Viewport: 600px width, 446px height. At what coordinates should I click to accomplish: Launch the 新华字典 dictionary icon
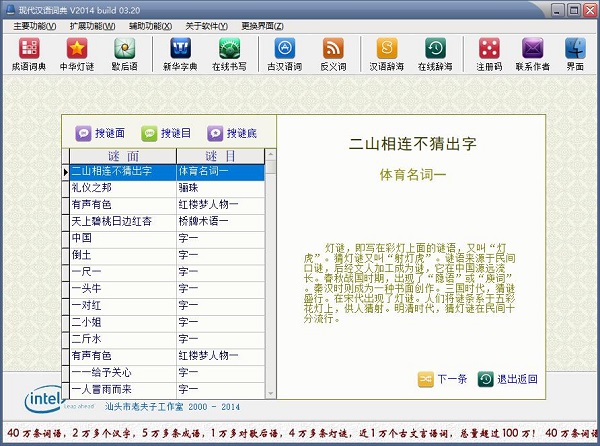point(181,52)
